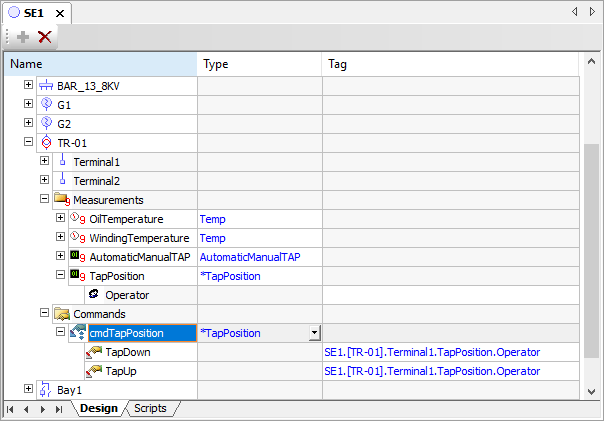Screen dimensions: 604x421
Task: Expand the WindingTemperature node
Action: (x=61, y=238)
